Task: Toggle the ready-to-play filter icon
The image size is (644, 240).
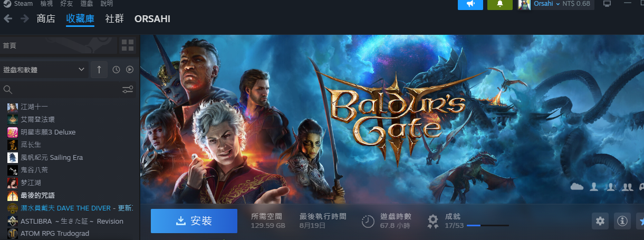Action: (x=130, y=70)
